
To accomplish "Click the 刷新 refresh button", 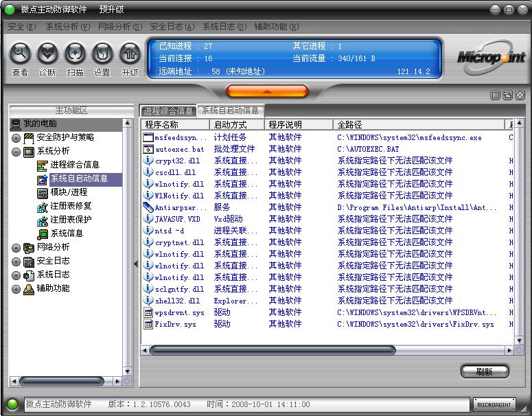I will [485, 371].
